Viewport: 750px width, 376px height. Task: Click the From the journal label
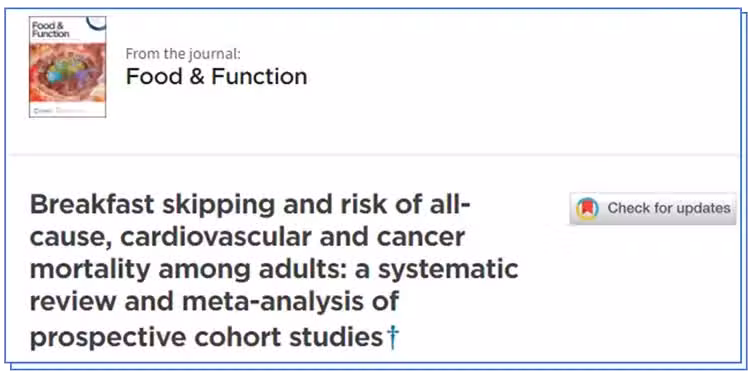pos(183,54)
